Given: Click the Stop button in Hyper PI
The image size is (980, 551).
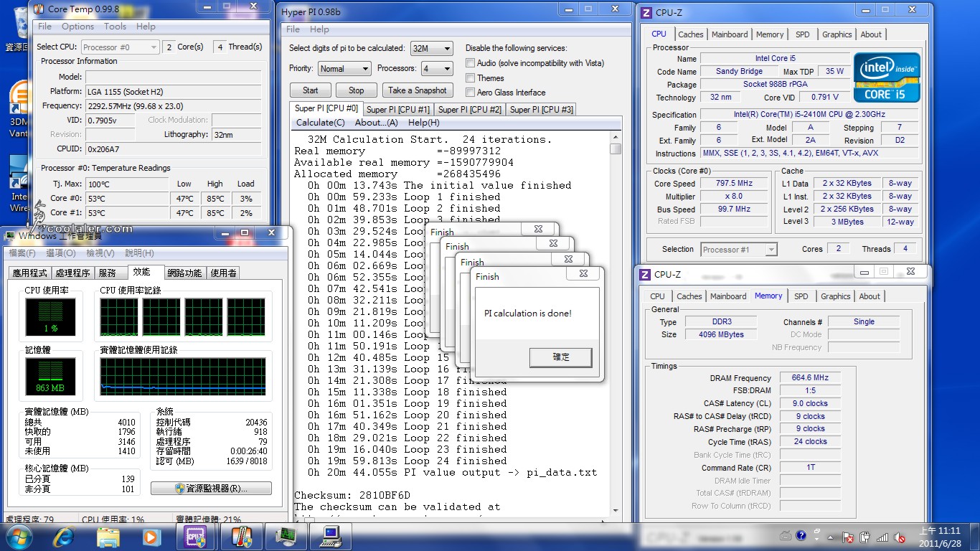Looking at the screenshot, I should click(357, 90).
